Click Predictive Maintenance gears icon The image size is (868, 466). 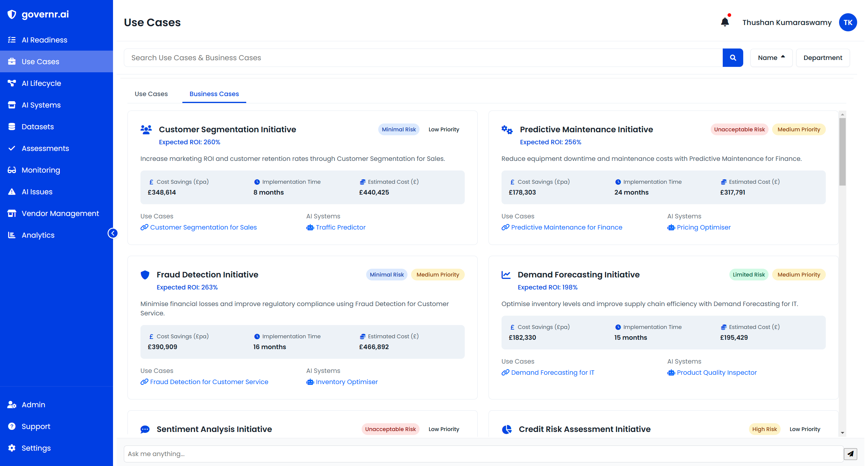click(507, 130)
